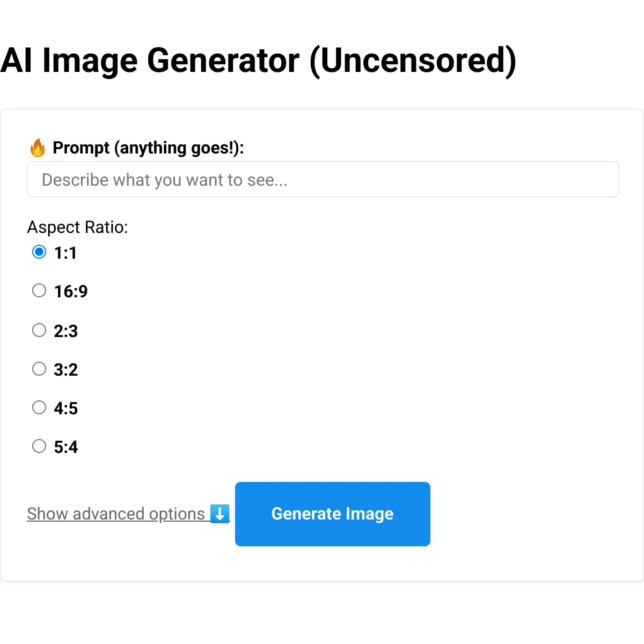Click the '4:5' label text
This screenshot has width=644, height=644.
(x=66, y=408)
